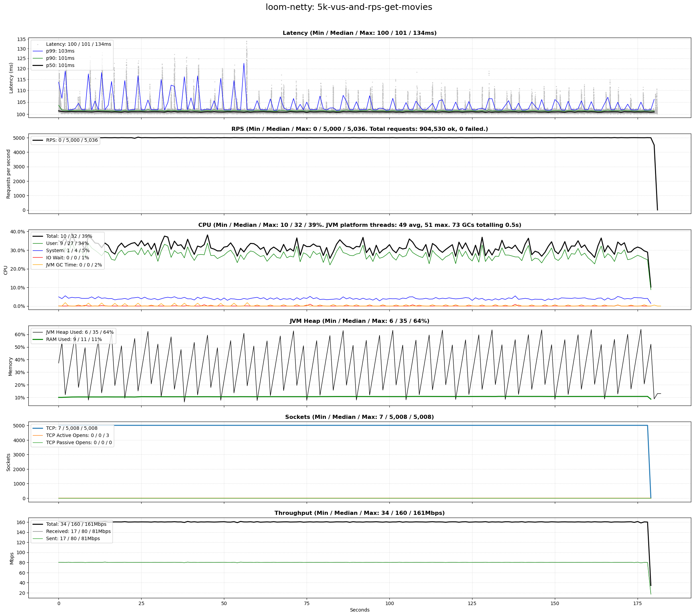Click the User CPU legend entry
Image resolution: width=694 pixels, height=616 pixels.
tap(67, 243)
